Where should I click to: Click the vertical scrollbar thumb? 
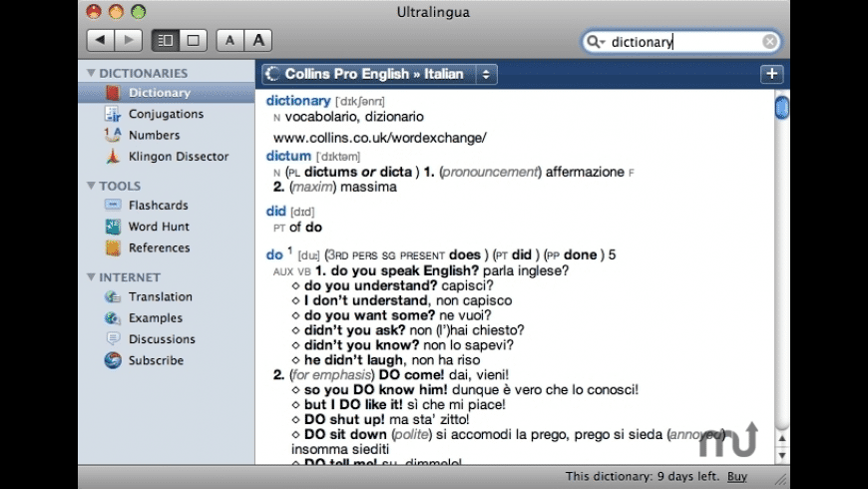781,108
